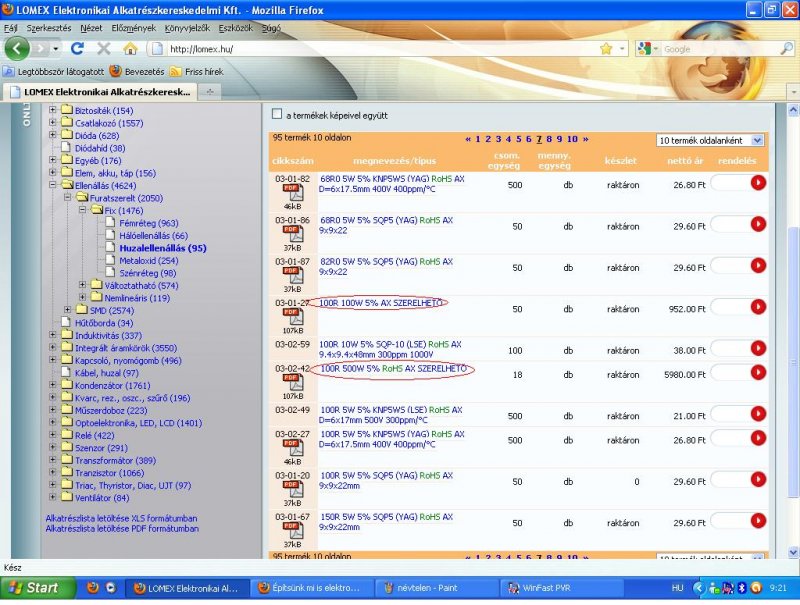Open PDF datasheet for item 03-01-86
This screenshot has height=605, width=800.
(293, 235)
